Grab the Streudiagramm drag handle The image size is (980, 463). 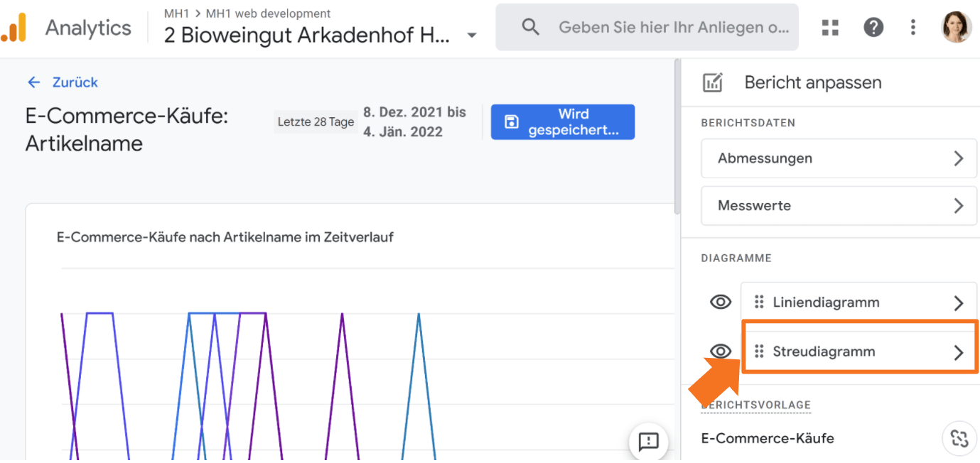click(x=760, y=351)
